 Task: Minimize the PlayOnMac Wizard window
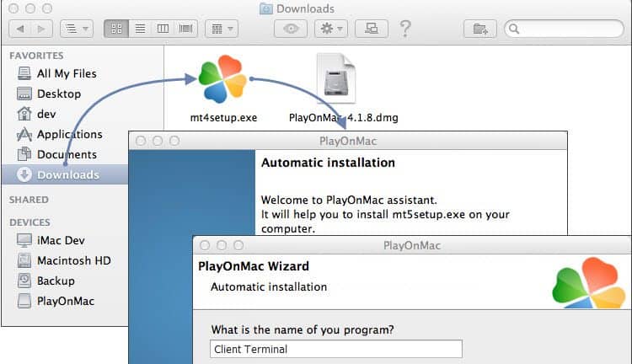222,245
